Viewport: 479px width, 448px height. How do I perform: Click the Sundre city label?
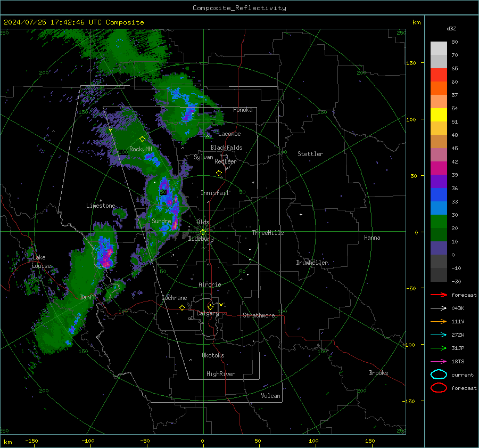click(x=161, y=221)
